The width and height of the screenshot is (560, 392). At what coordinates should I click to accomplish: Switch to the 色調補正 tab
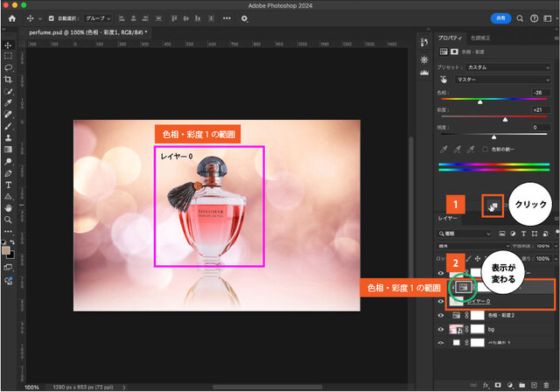tap(482, 38)
